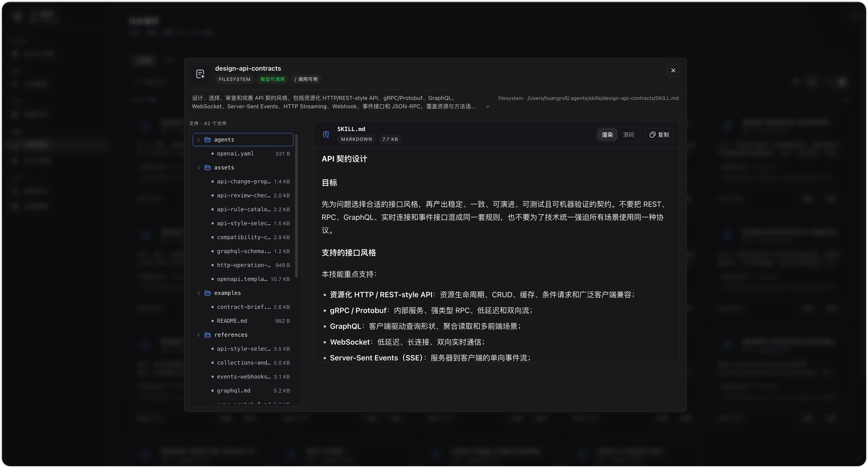Image resolution: width=868 pixels, height=468 pixels.
Task: Click the SKILL.md file type icon
Action: tap(326, 135)
